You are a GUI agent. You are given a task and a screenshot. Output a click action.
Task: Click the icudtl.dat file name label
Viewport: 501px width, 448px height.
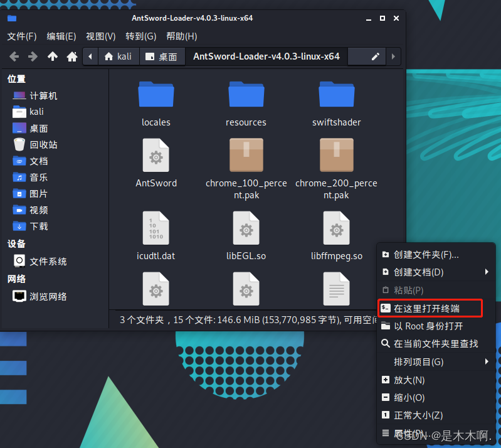(156, 256)
